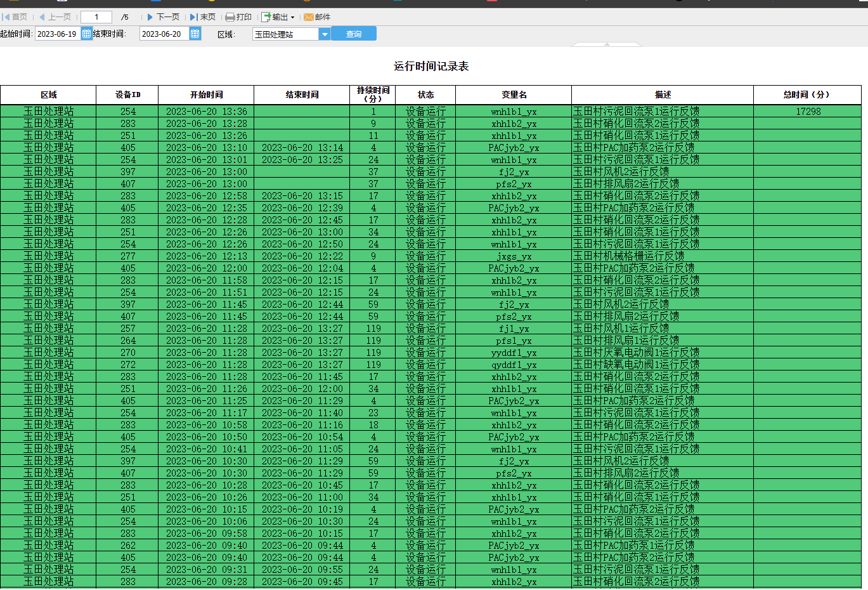The image size is (868, 590).
Task: Click the end time date field
Action: (164, 34)
